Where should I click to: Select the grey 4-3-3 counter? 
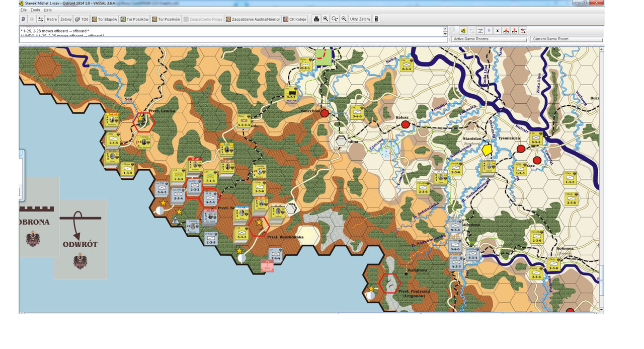coord(456,264)
